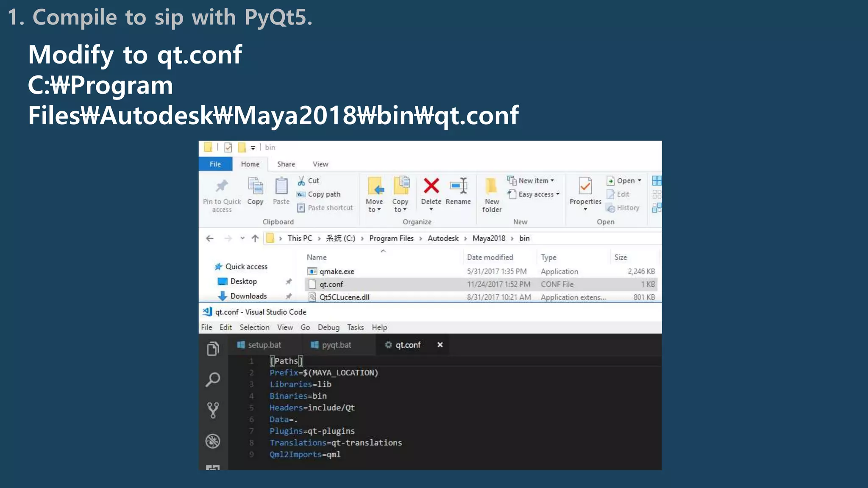Close the qt.conf editor tab
This screenshot has width=868, height=488.
440,345
